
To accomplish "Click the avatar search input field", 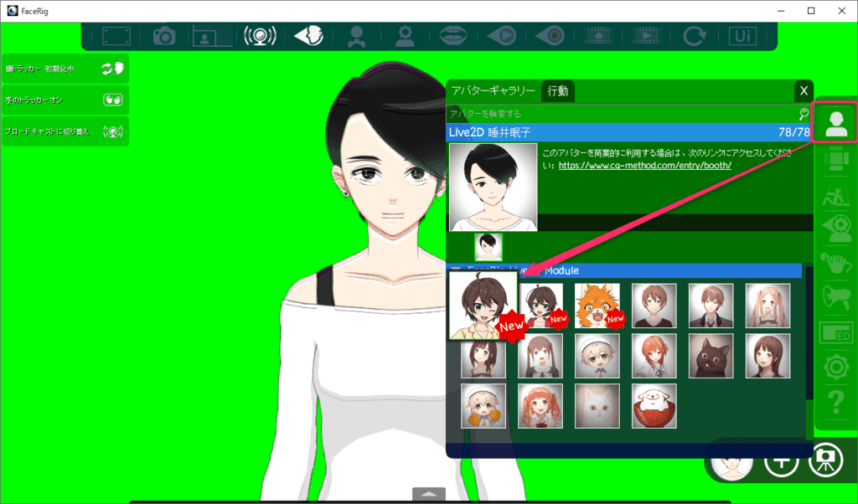I will click(620, 114).
